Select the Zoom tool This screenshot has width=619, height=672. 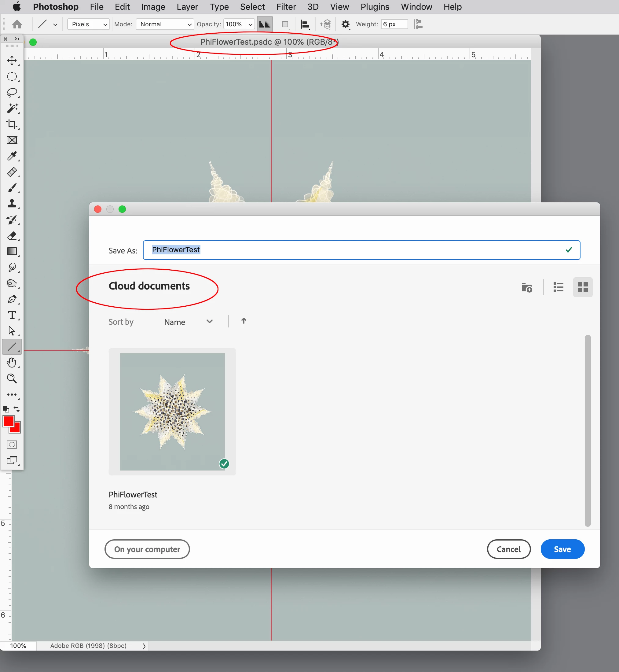point(12,379)
